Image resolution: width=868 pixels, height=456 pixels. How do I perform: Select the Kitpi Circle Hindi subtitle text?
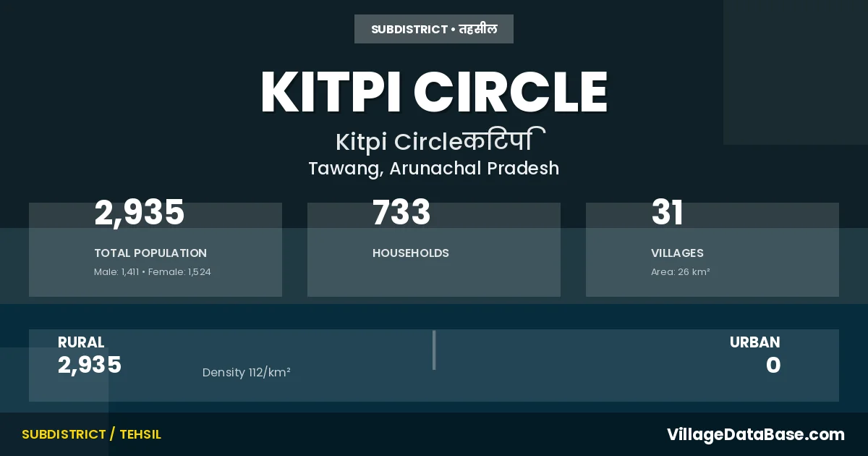tap(440, 141)
